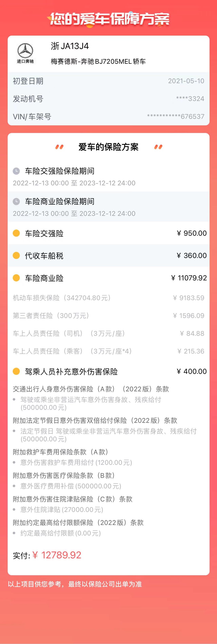Click the left orange quote mark decoration
217x644 pixels.
(59, 147)
